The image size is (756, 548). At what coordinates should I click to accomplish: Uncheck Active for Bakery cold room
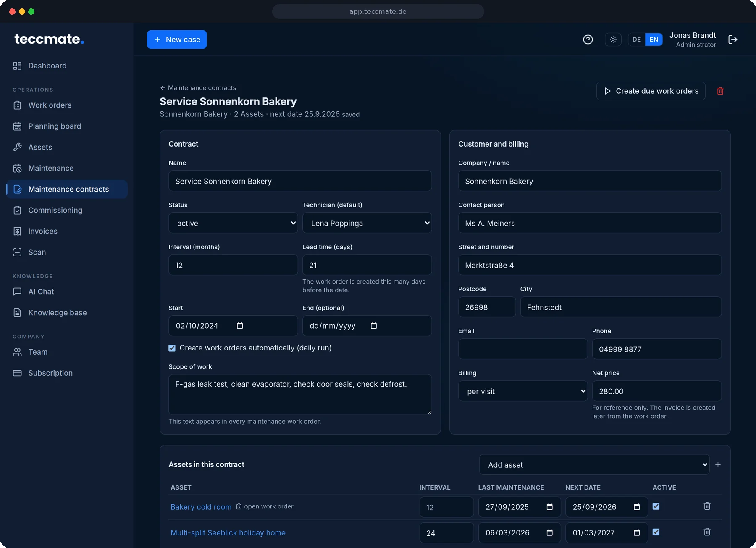coord(656,506)
